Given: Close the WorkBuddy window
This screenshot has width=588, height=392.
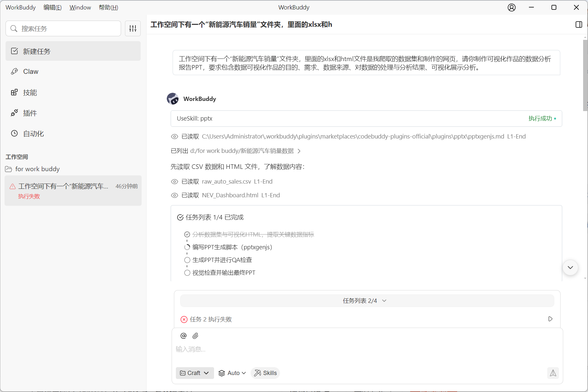Looking at the screenshot, I should (x=576, y=8).
